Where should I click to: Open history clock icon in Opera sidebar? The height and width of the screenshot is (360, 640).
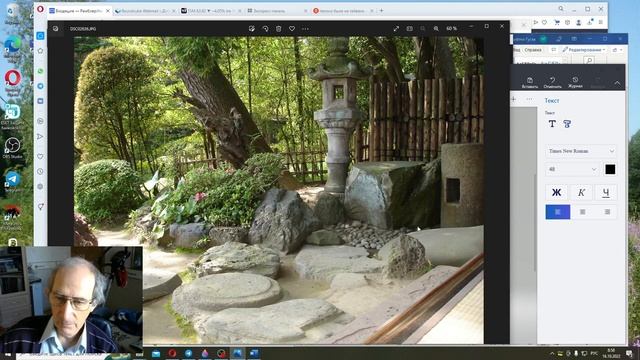(40, 171)
